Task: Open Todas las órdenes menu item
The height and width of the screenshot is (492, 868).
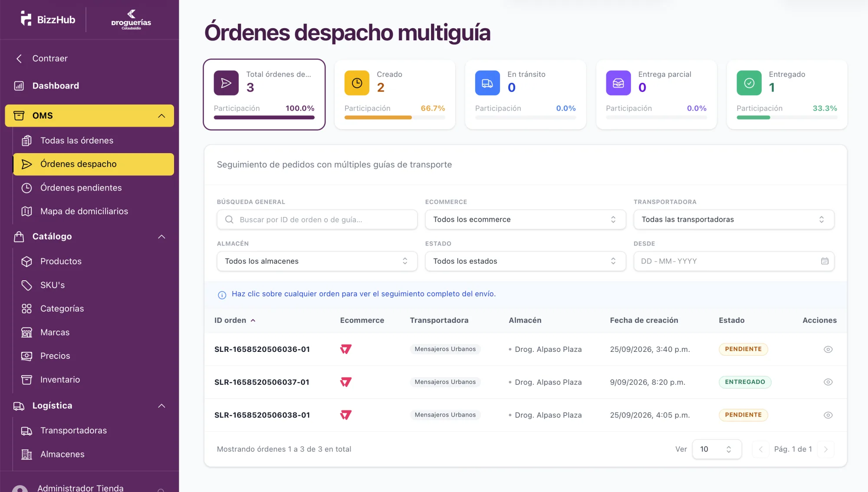Action: tap(93, 141)
